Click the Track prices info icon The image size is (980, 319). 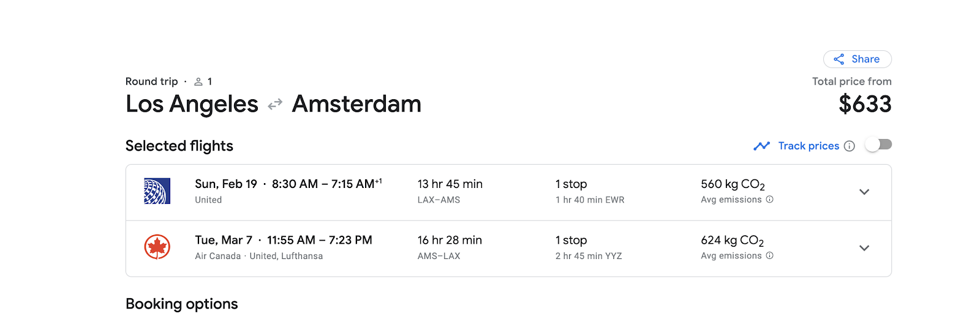pos(849,146)
